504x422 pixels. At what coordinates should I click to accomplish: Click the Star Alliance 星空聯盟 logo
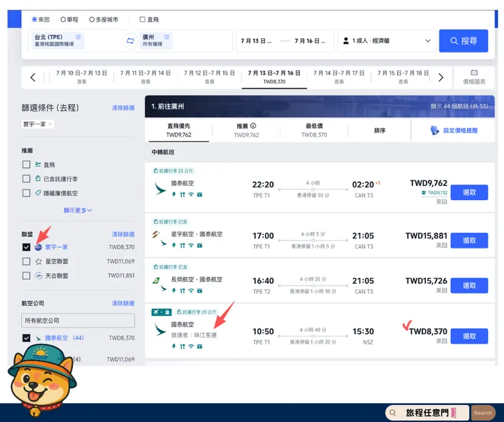tap(38, 261)
